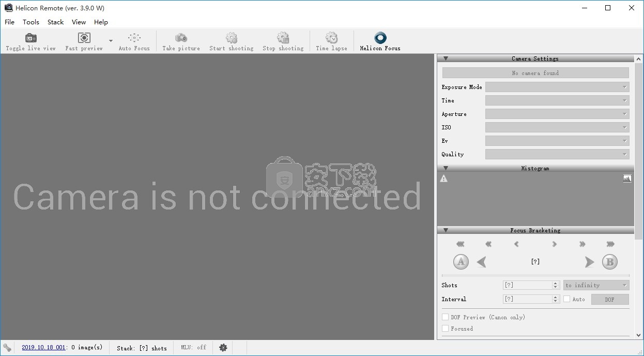
Task: Open the Exposure Mode dropdown
Action: (x=557, y=87)
